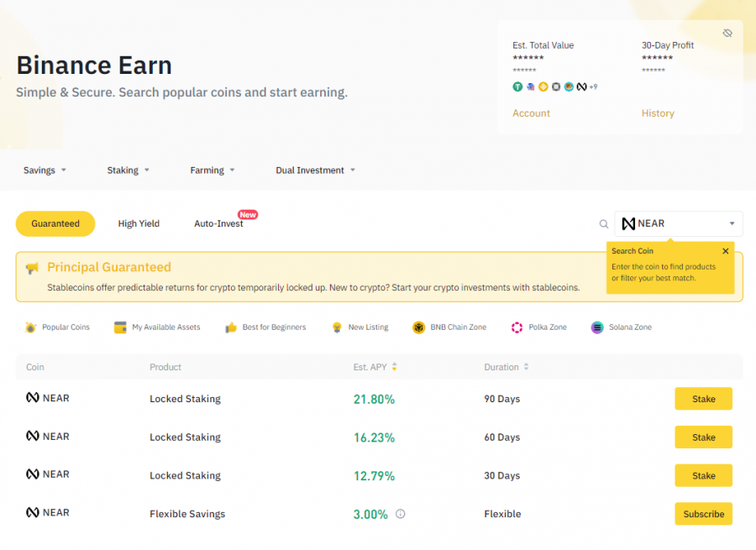Filter by New Listing
The width and height of the screenshot is (756, 550).
(x=360, y=327)
